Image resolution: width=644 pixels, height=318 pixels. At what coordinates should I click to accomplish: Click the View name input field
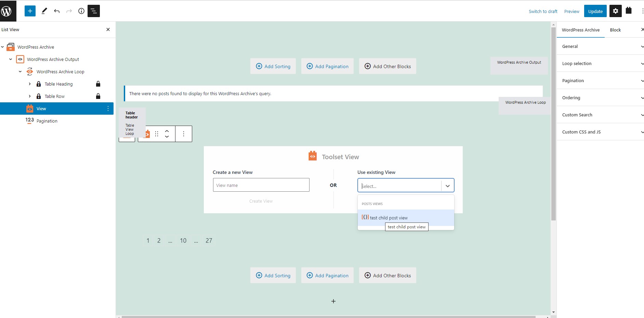tap(261, 185)
